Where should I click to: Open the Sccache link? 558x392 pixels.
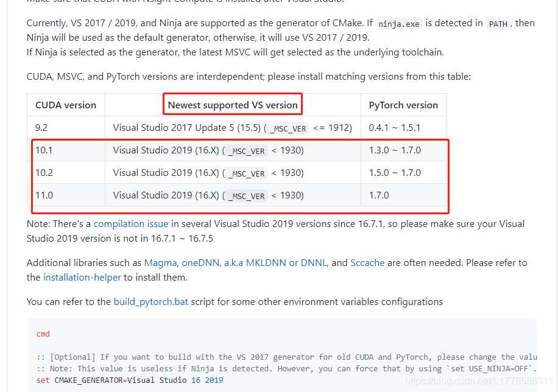pyautogui.click(x=367, y=263)
